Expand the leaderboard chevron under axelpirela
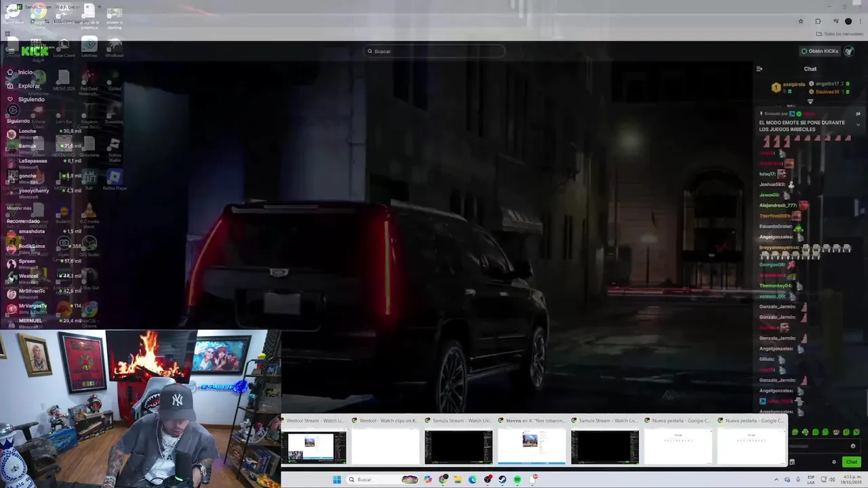 (x=810, y=101)
